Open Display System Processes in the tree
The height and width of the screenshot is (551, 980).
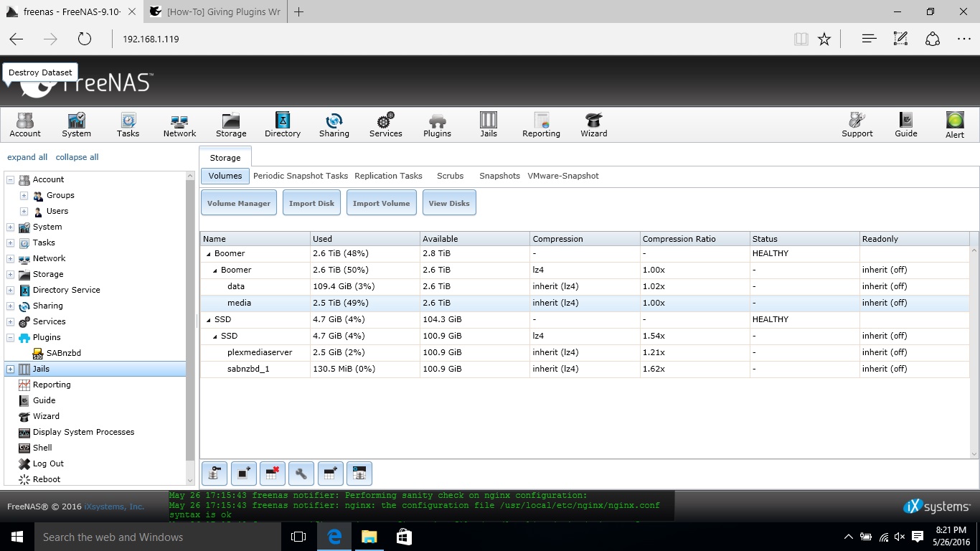pyautogui.click(x=83, y=432)
